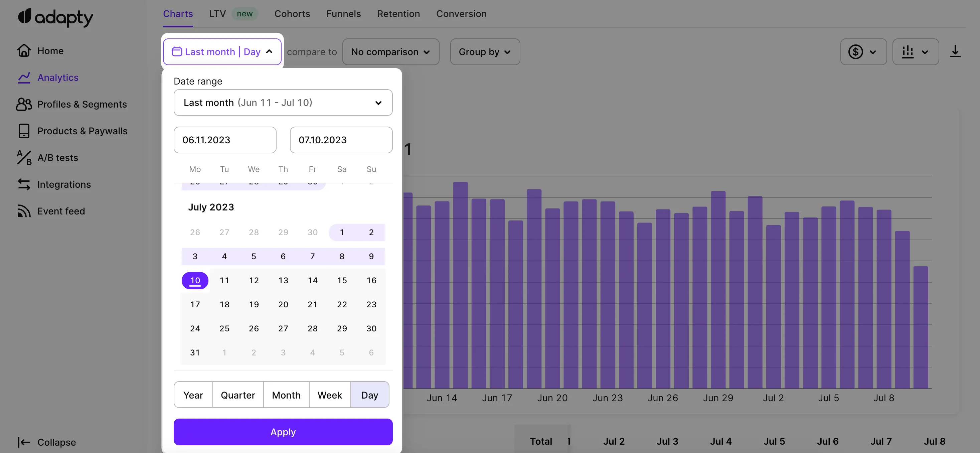This screenshot has width=980, height=453.
Task: Select the Year granularity option
Action: click(193, 395)
